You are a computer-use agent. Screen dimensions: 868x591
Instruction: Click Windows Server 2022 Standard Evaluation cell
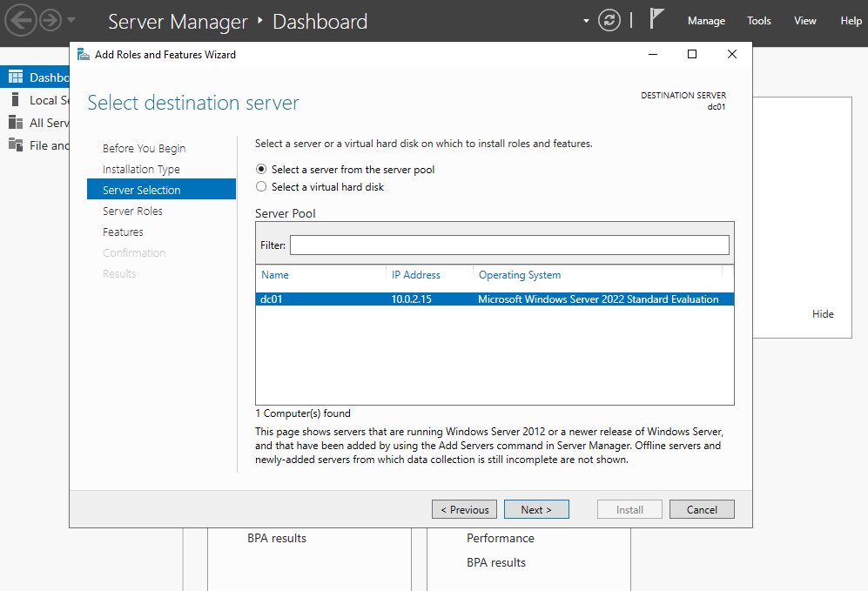click(x=598, y=299)
